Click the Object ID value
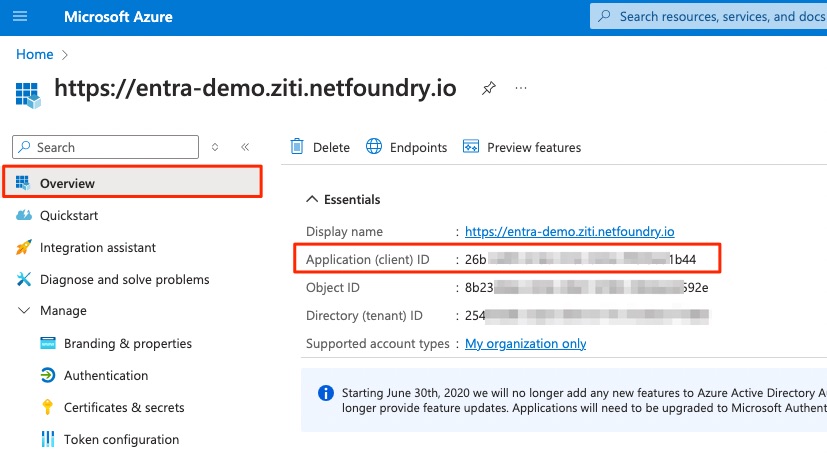Image resolution: width=827 pixels, height=455 pixels. (586, 287)
